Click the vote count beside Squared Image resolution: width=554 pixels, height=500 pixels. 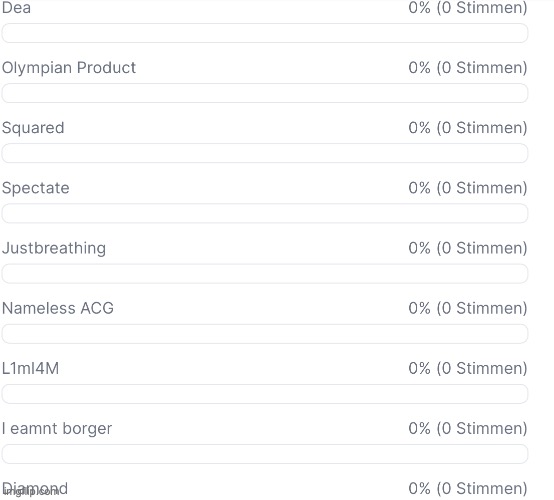pyautogui.click(x=482, y=128)
